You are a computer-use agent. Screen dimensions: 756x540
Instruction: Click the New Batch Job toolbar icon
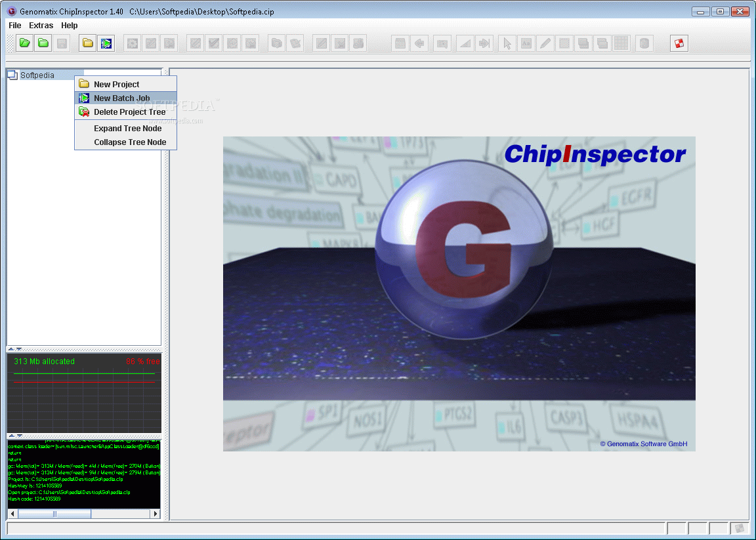coord(106,43)
